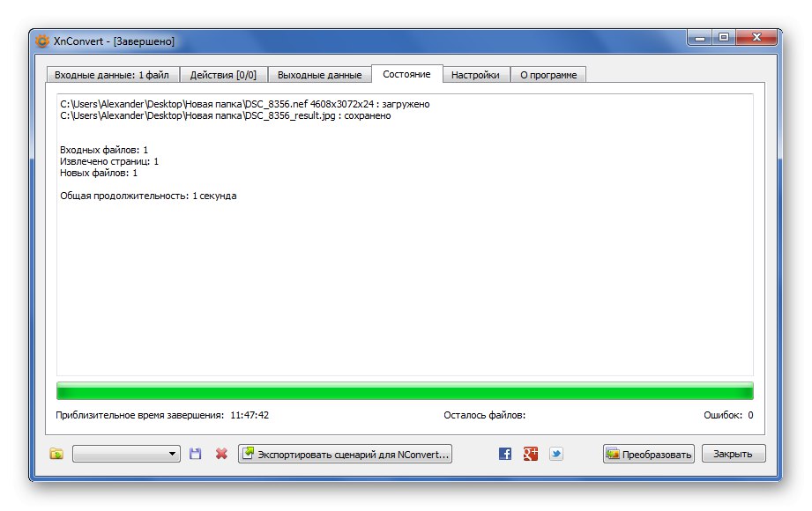Click Общая продолжительность: 1 секунда text
812x511 pixels.
tap(148, 196)
